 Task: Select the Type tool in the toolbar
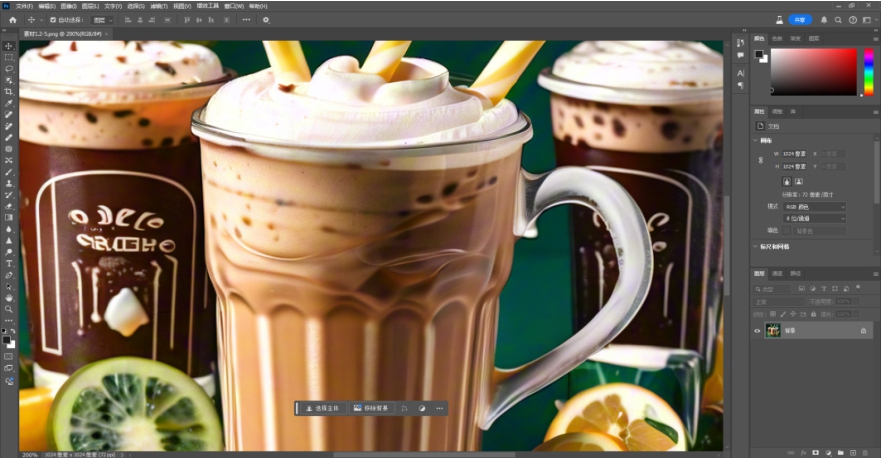pos(9,263)
